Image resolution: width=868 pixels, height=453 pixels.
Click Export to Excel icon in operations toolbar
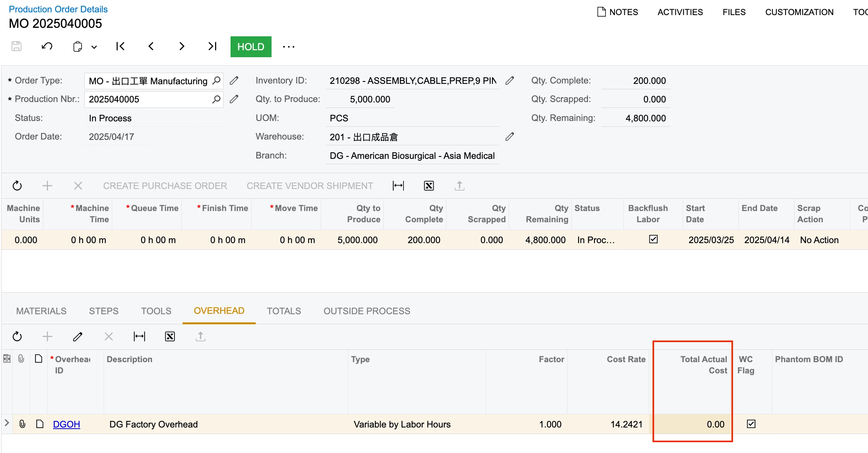(x=429, y=186)
